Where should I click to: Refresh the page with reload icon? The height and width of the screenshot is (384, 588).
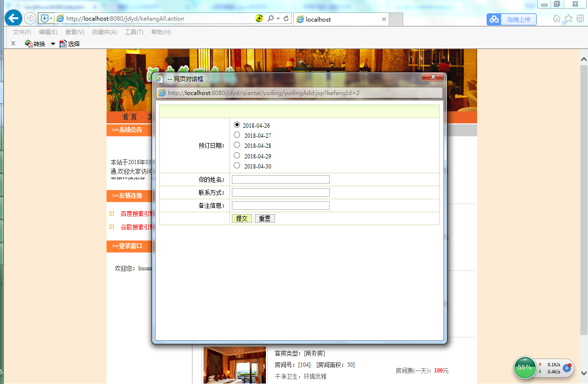287,19
